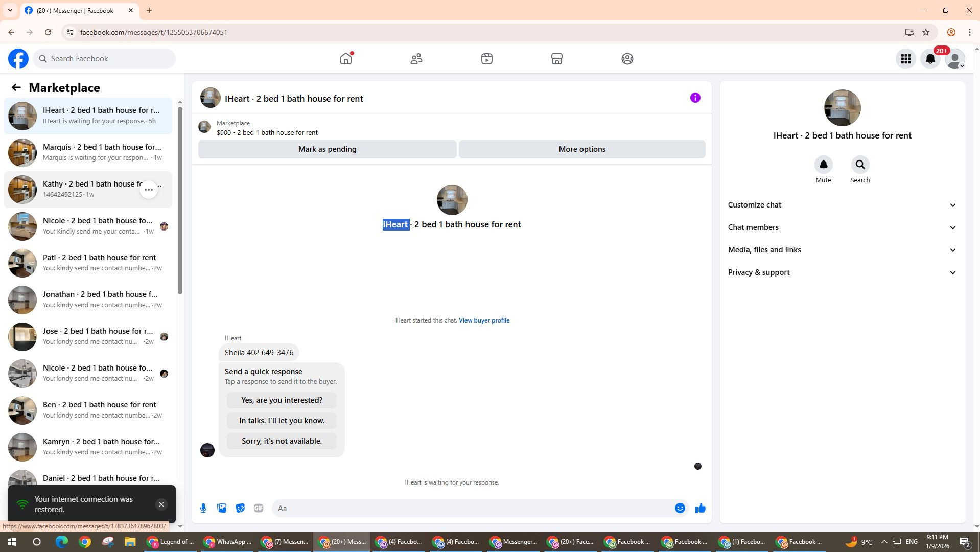Open the Facebook menu grid icon
Screen dimensions: 980x552
tap(906, 59)
